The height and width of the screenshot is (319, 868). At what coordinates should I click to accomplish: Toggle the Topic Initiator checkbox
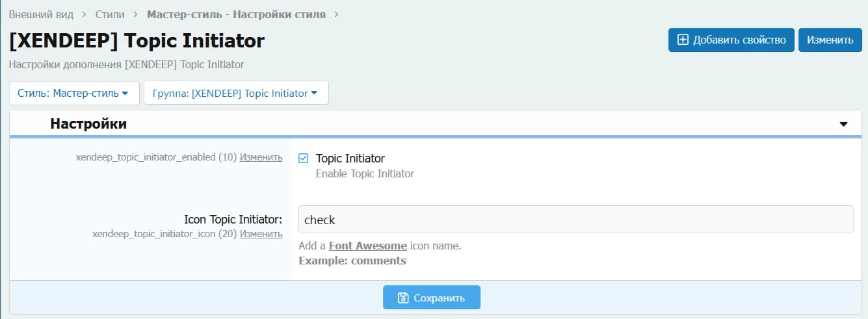coord(303,159)
